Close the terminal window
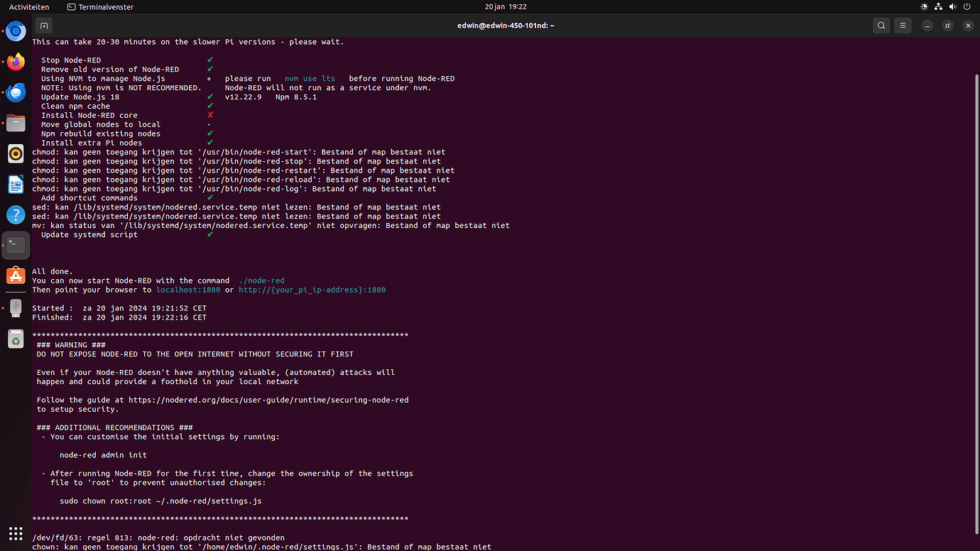980x551 pixels. coord(967,26)
